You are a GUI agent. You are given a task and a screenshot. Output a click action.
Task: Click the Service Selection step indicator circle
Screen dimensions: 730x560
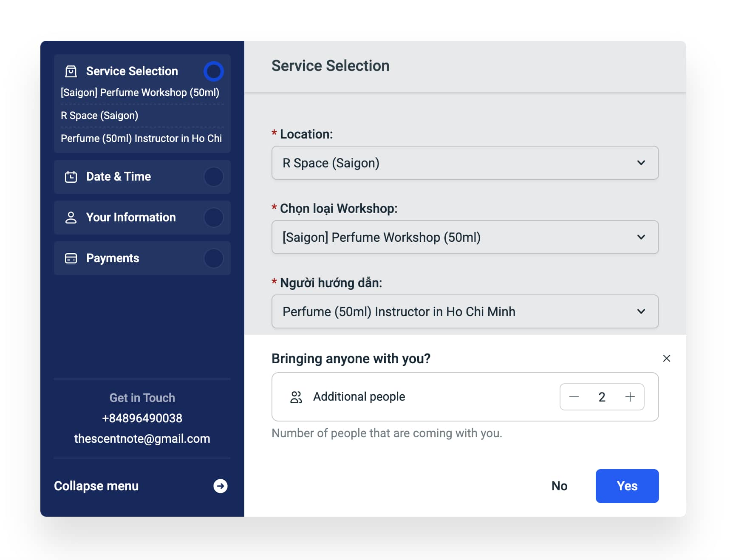(213, 71)
